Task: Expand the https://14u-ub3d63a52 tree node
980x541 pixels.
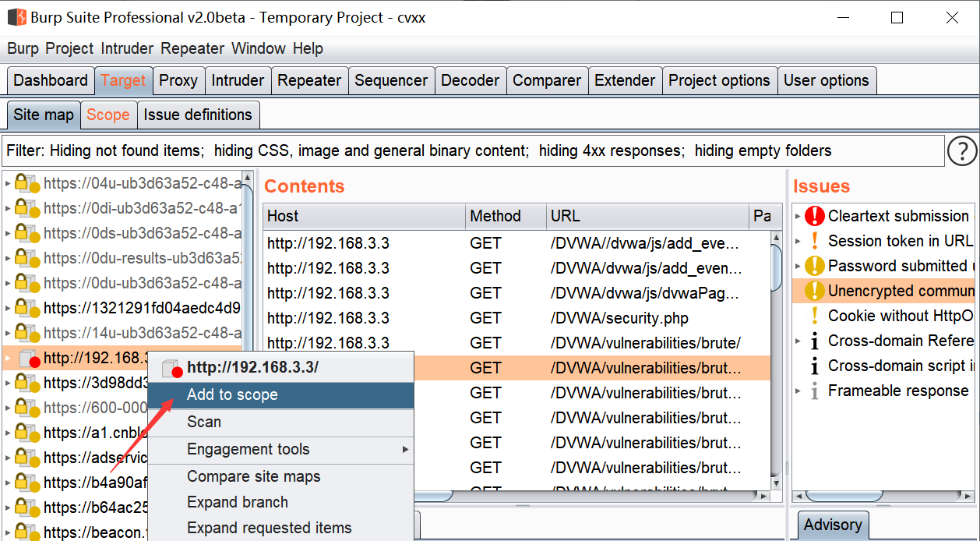Action: tap(8, 333)
